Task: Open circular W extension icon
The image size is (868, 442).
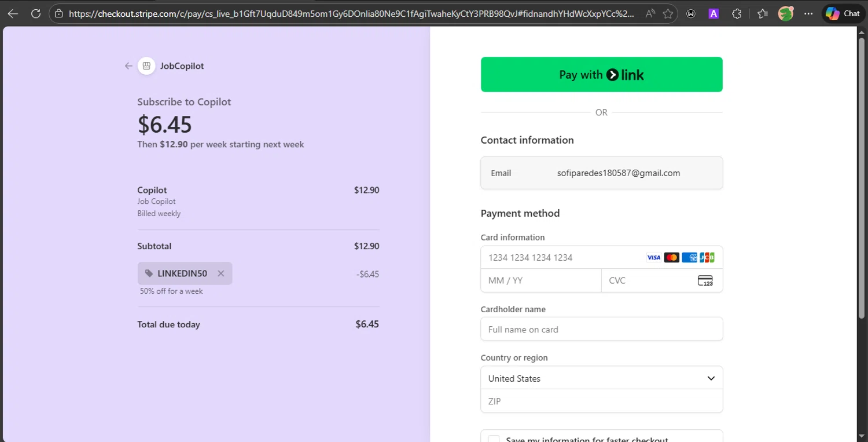Action: coord(690,13)
